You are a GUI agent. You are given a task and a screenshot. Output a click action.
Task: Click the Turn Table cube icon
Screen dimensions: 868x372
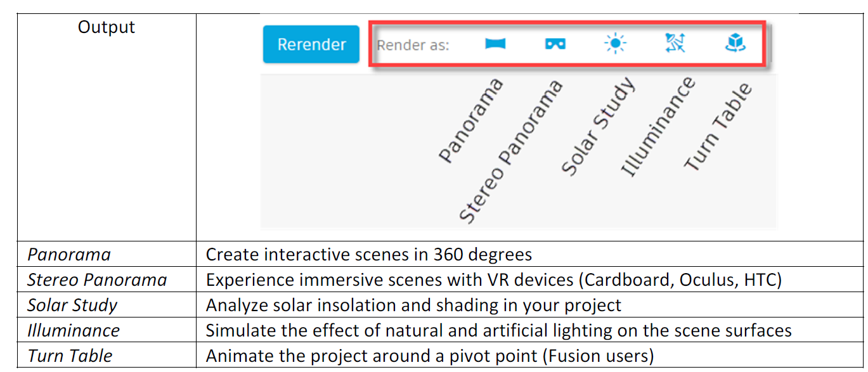(735, 44)
